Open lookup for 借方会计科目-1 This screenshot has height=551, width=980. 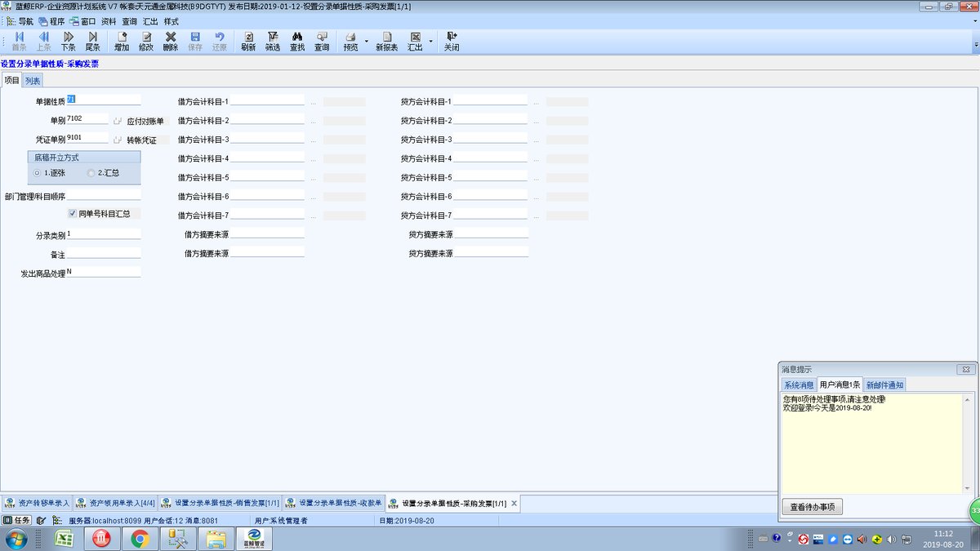[x=313, y=103]
